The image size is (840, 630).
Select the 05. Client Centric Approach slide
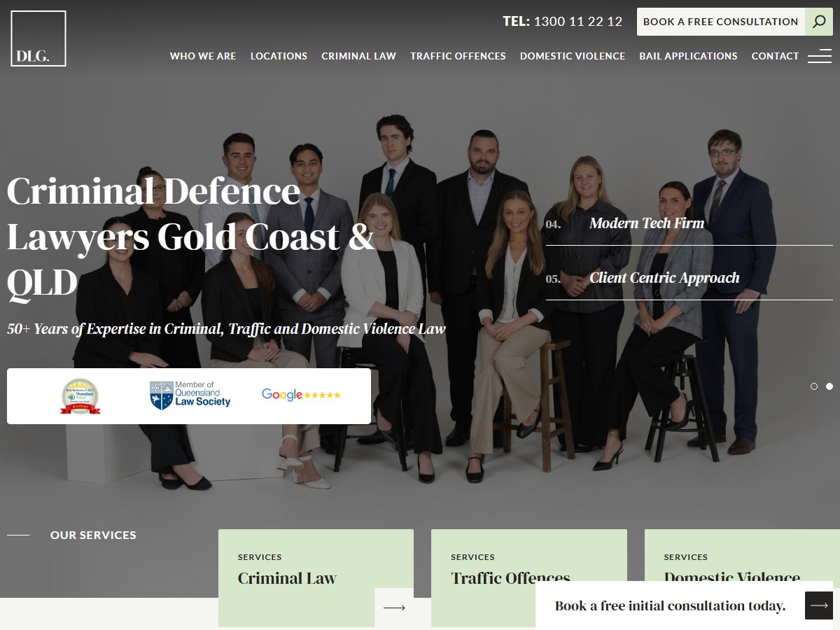[x=689, y=278]
